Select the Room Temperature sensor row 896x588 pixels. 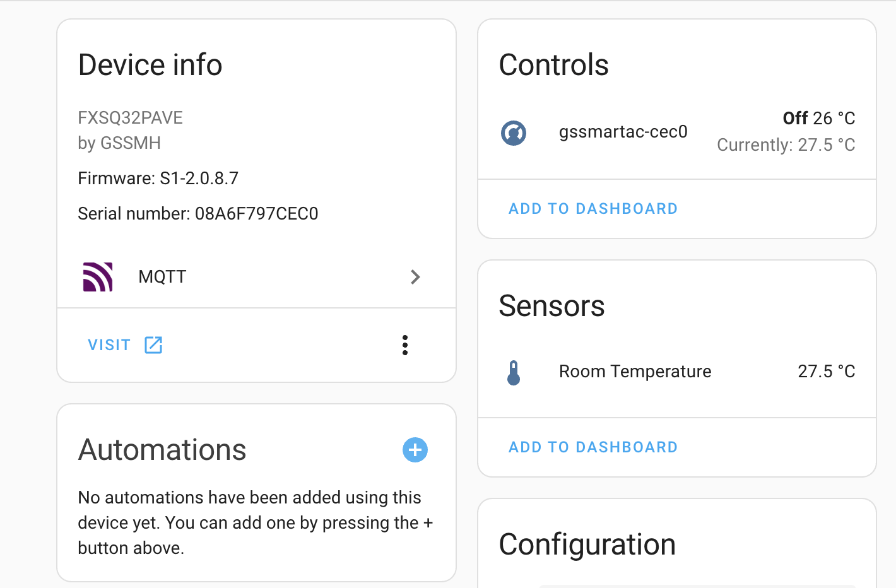click(635, 371)
